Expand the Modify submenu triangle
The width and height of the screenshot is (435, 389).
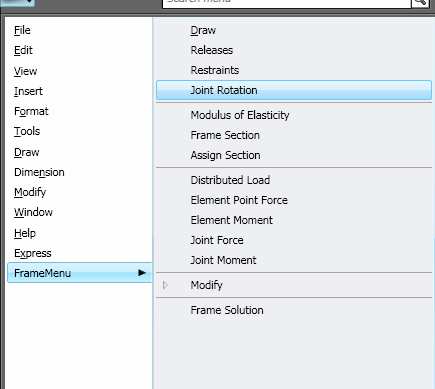point(165,285)
